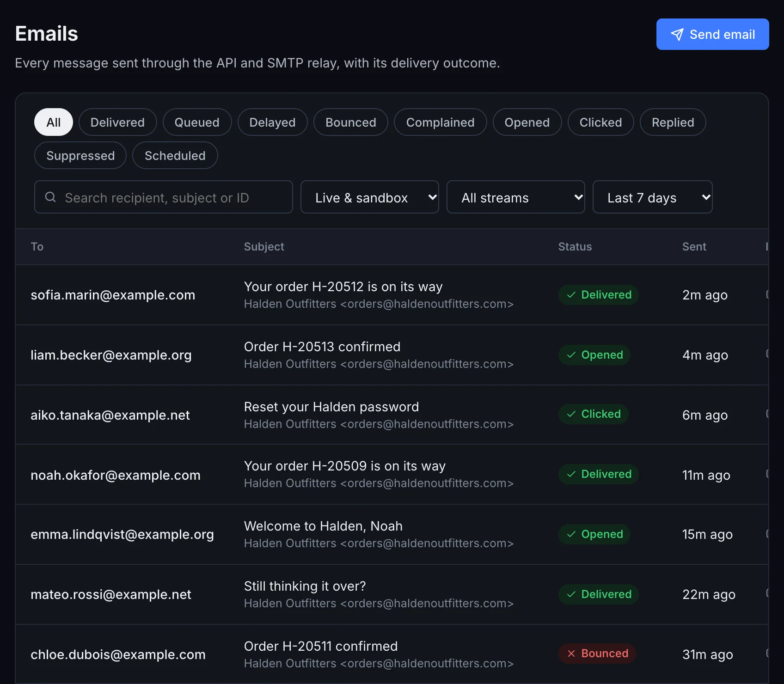Click sender line under 'Order H-20513 confirmed'

click(x=379, y=364)
